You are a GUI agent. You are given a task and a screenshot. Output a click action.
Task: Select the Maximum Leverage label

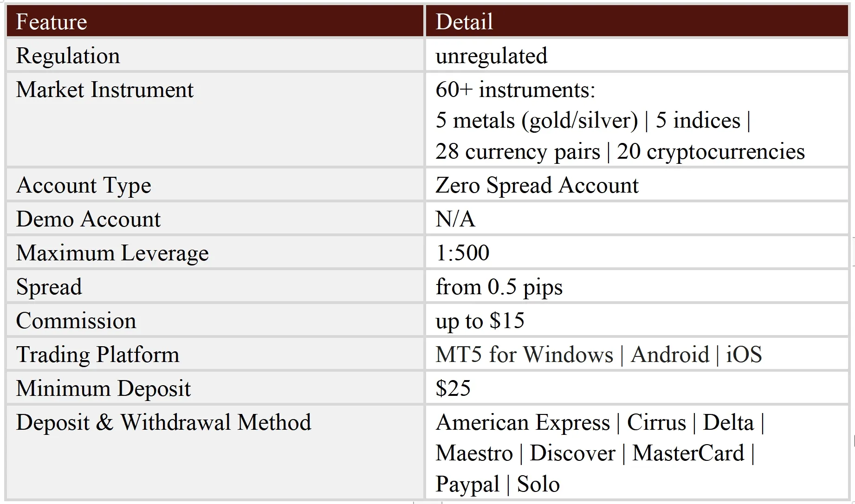pos(112,253)
